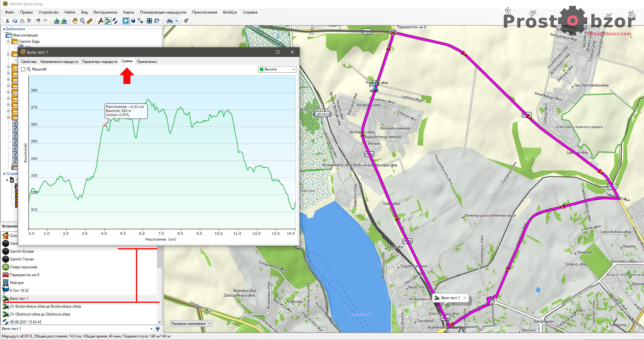Collapse the Библиотека tree node
Screen dimensions: 644x340
coord(4,29)
